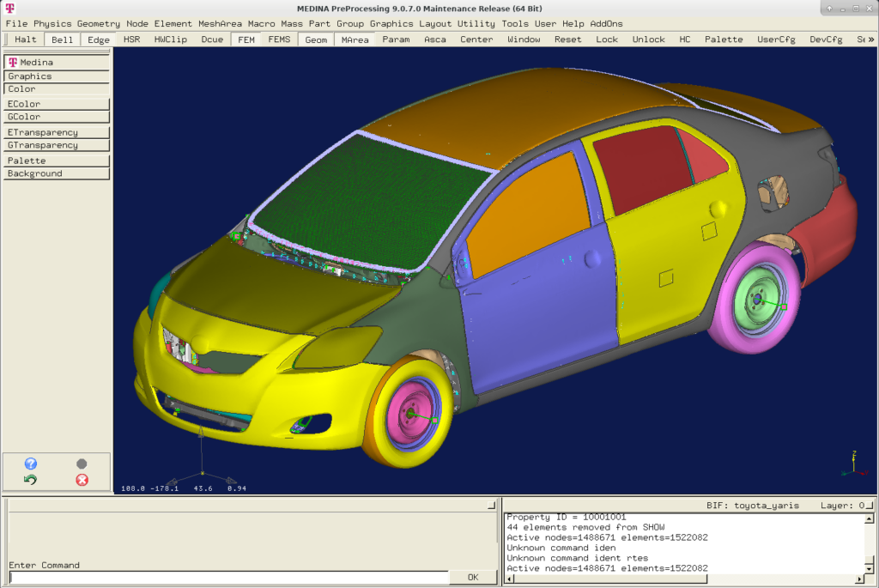879x588 pixels.
Task: Toggle the HWClip toolbar option
Action: (x=171, y=39)
